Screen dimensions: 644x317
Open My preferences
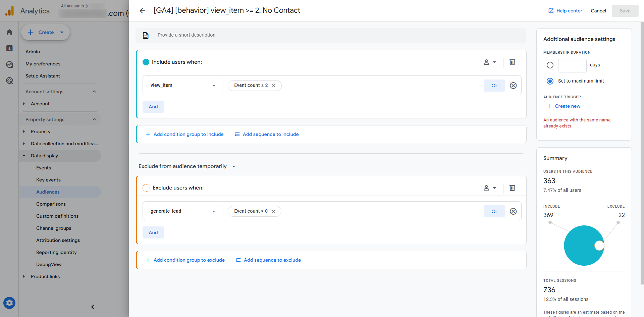pos(43,64)
